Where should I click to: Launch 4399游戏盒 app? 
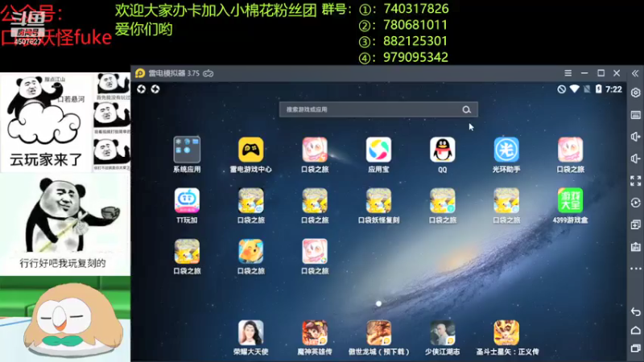(570, 200)
